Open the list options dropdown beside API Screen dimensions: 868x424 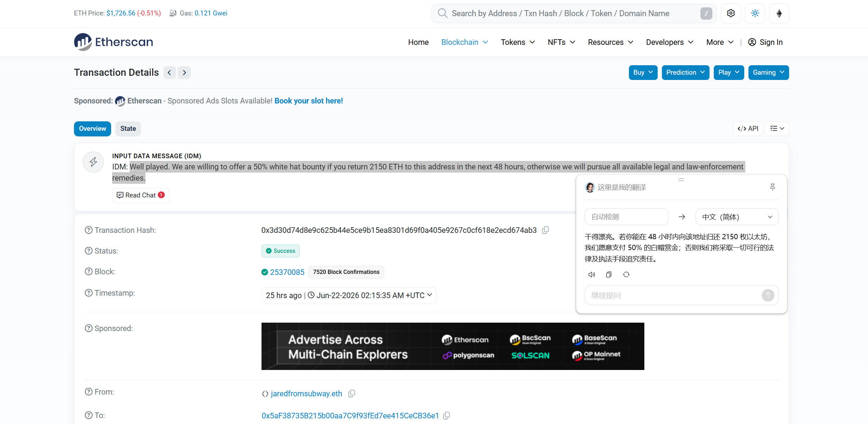777,129
